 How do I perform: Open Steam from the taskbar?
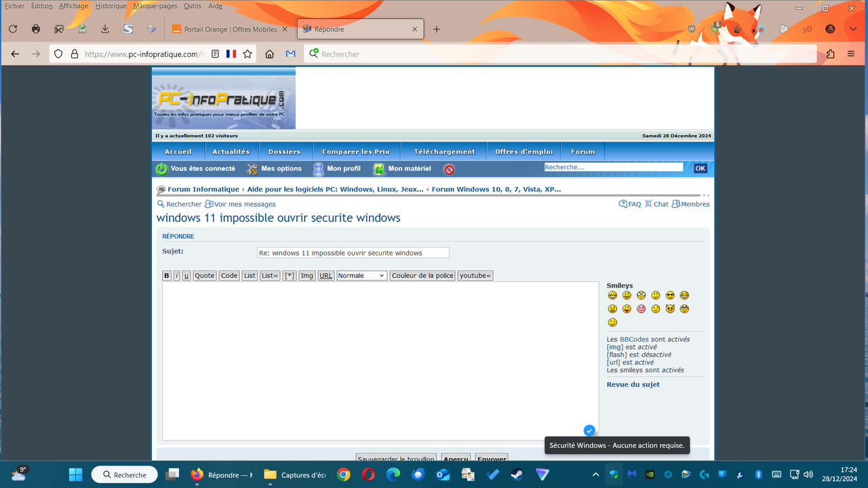(x=517, y=474)
